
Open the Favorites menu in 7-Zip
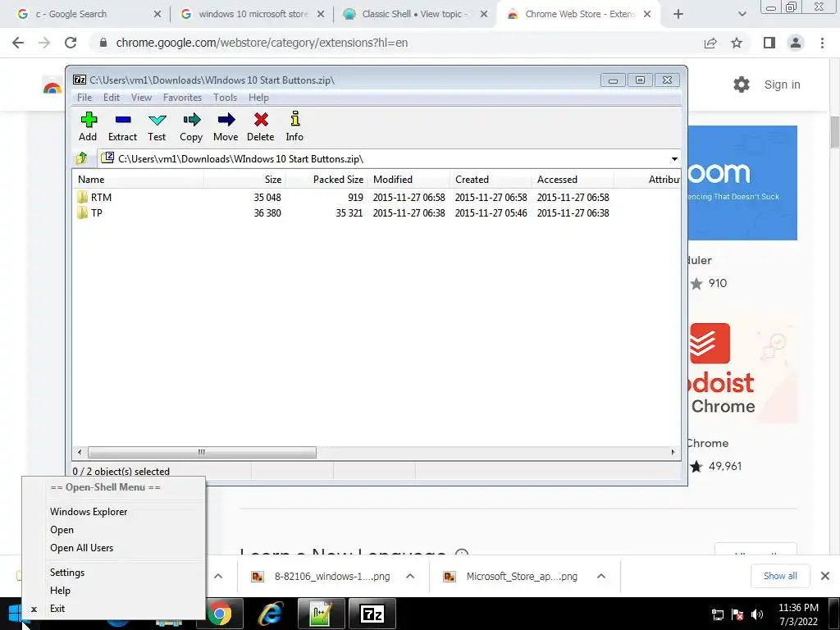(183, 98)
